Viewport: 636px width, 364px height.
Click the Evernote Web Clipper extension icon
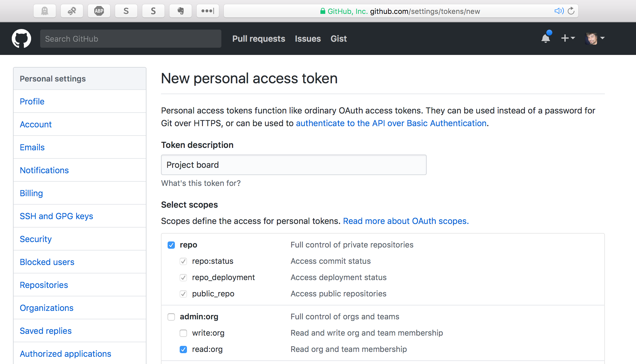tap(180, 11)
